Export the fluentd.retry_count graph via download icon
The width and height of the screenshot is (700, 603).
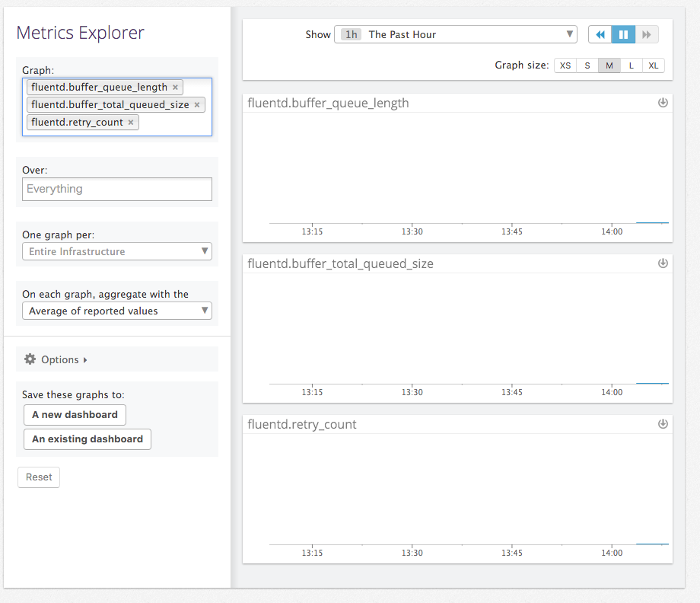pyautogui.click(x=663, y=424)
